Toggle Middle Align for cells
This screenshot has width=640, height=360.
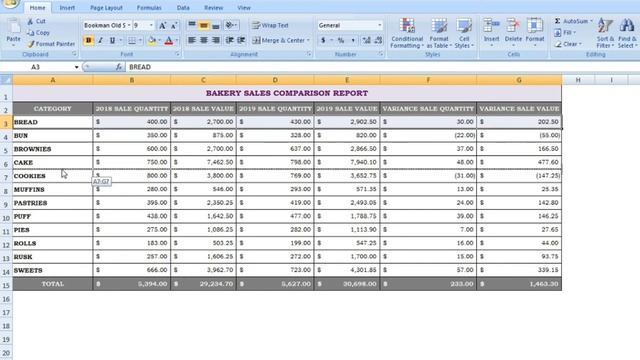(x=204, y=25)
